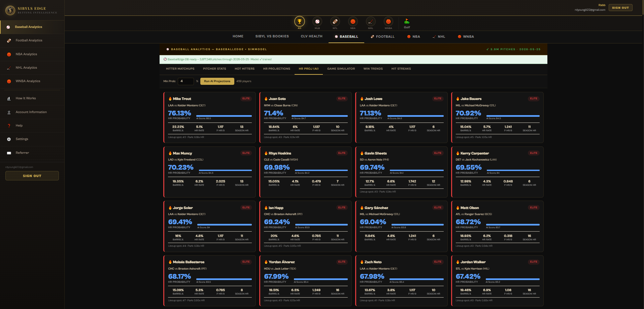The image size is (644, 309).
Task: Open the Gavin Sheets player card
Action: (401, 172)
